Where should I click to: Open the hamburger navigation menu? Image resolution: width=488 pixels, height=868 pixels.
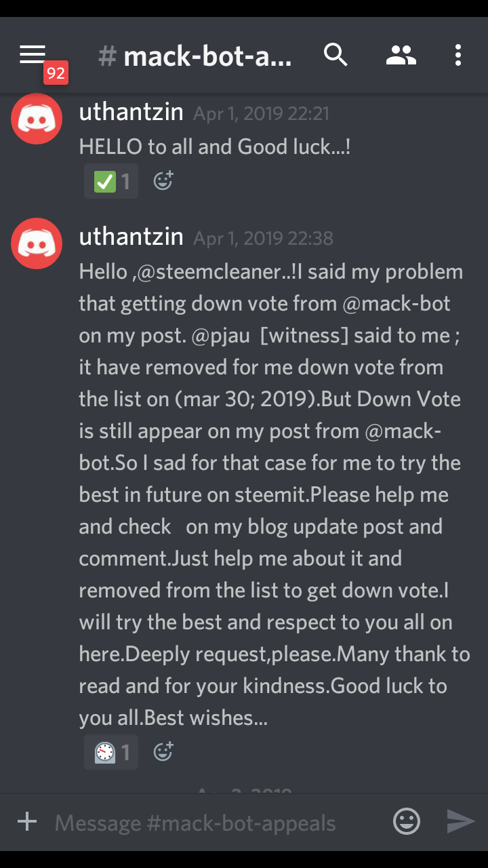(32, 55)
